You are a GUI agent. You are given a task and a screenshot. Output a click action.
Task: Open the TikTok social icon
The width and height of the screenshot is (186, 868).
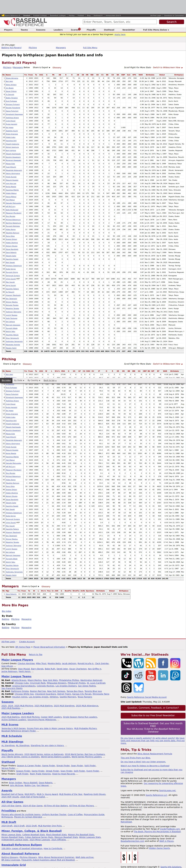(126, 675)
